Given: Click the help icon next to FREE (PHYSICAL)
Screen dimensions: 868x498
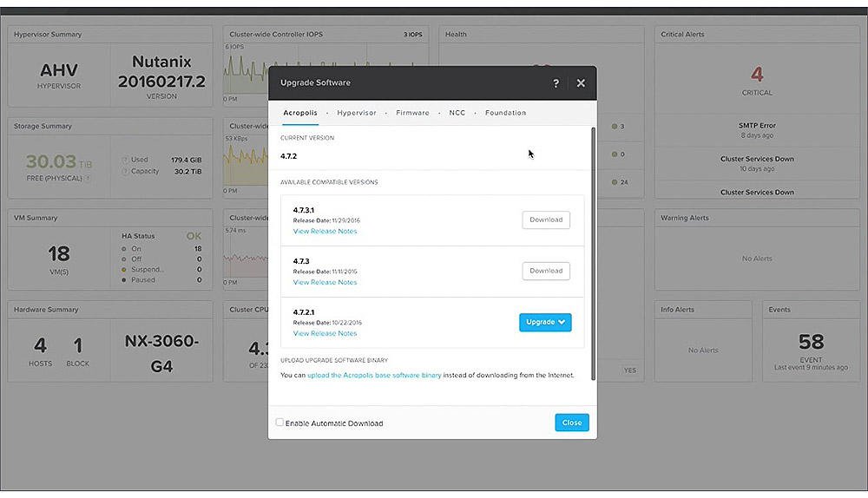Looking at the screenshot, I should click(x=88, y=178).
